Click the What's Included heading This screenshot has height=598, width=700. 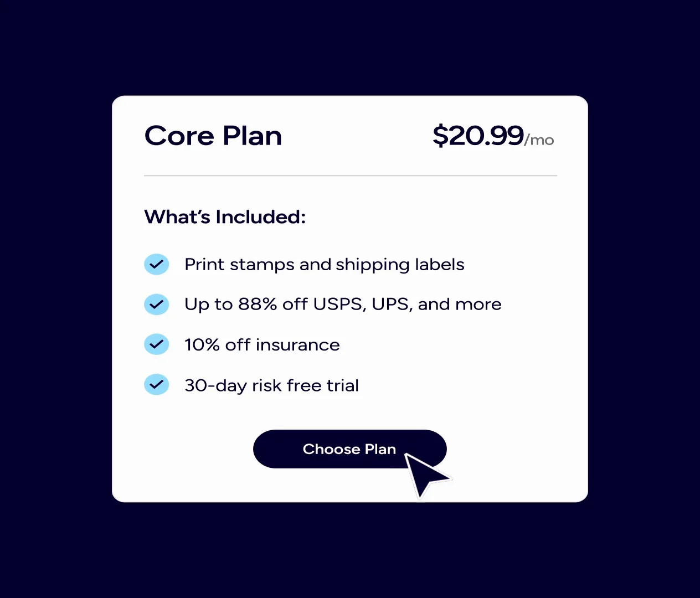pyautogui.click(x=225, y=216)
